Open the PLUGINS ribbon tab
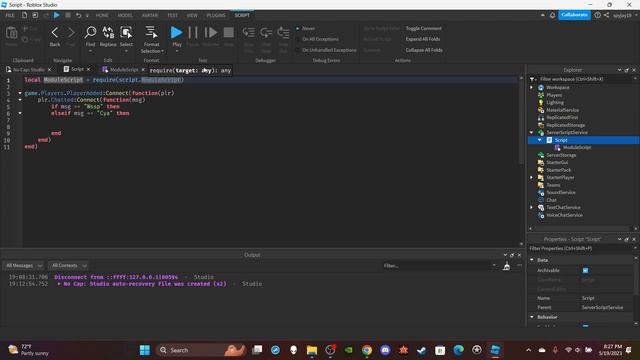The image size is (640, 360). point(216,16)
